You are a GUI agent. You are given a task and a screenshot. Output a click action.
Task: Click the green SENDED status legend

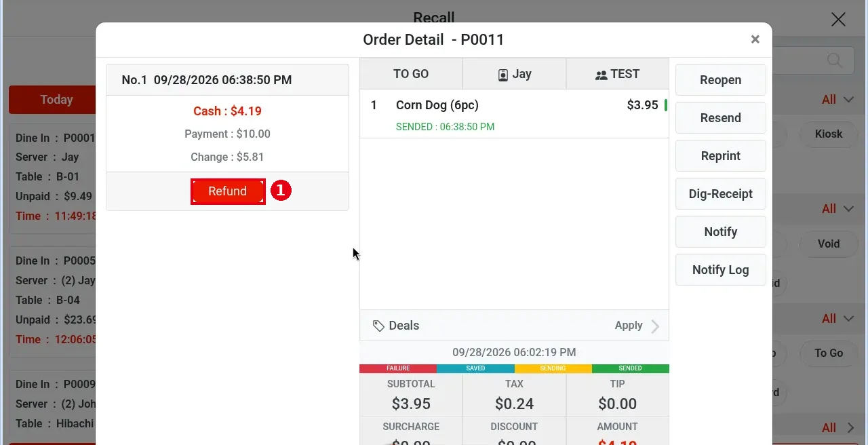tap(630, 368)
